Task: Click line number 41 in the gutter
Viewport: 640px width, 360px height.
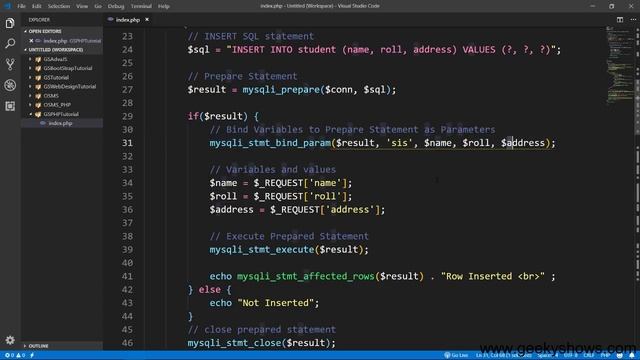Action: 127,276
